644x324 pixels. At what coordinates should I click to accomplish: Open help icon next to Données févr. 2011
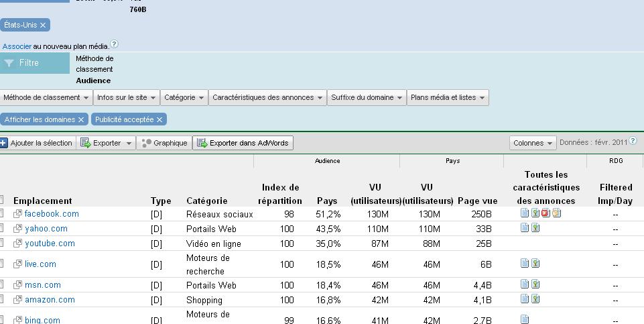tap(633, 141)
